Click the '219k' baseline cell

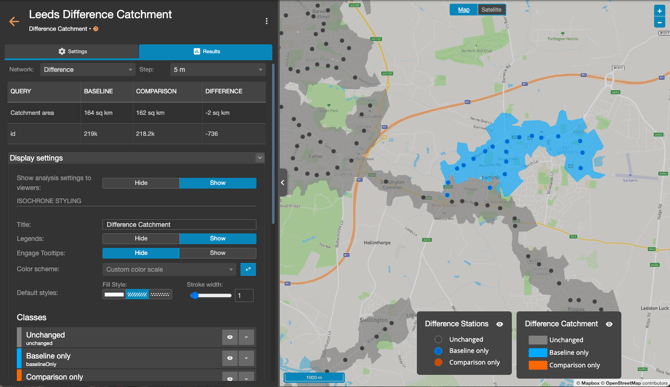(x=91, y=134)
